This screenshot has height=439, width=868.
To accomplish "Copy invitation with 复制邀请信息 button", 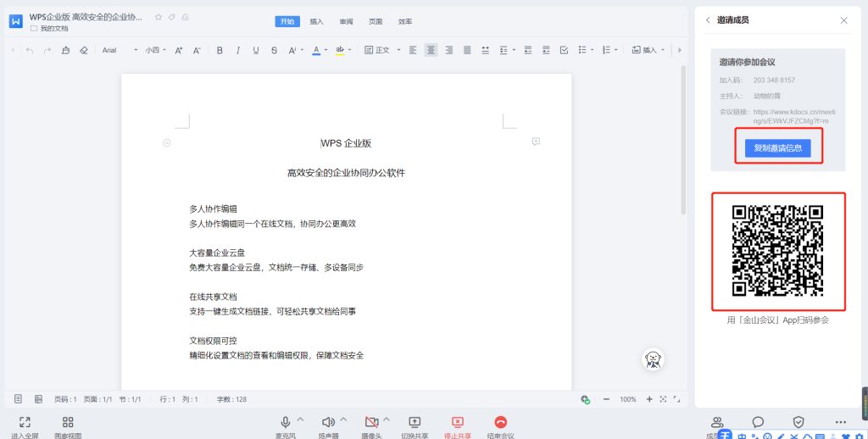I will (x=778, y=147).
